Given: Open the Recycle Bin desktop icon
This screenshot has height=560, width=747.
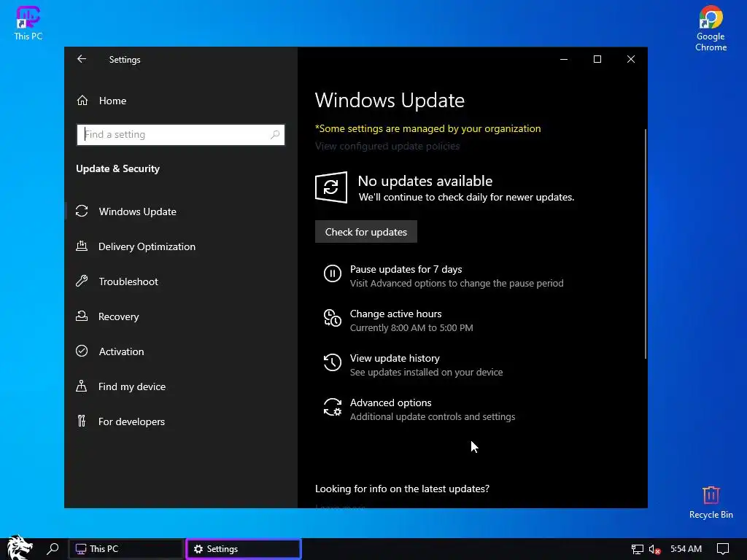Looking at the screenshot, I should click(711, 502).
